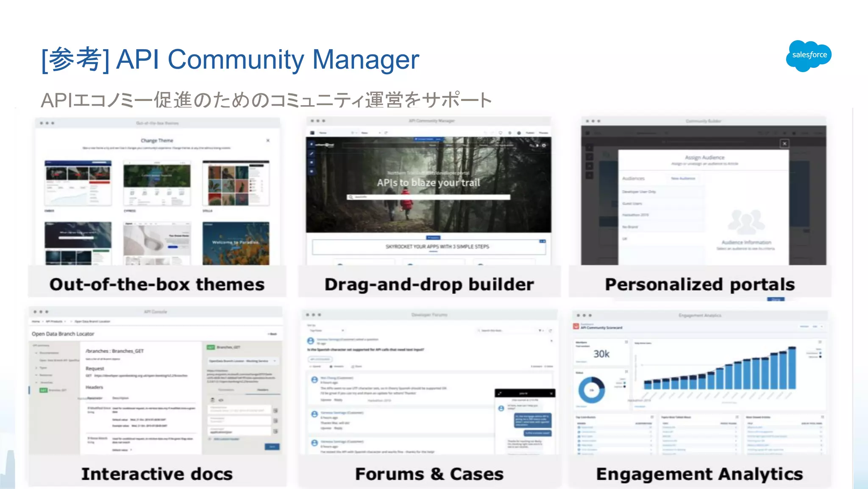868x489 pixels.
Task: Click the 'SKYROCKET YOUR APPS WITH 3 SIMPLE STEPS' banner
Action: click(429, 246)
